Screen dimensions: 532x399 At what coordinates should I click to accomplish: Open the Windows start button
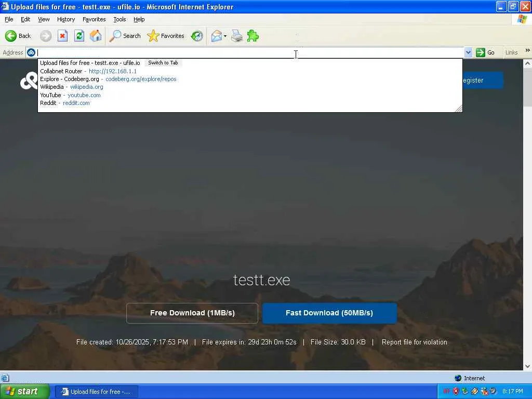click(25, 392)
